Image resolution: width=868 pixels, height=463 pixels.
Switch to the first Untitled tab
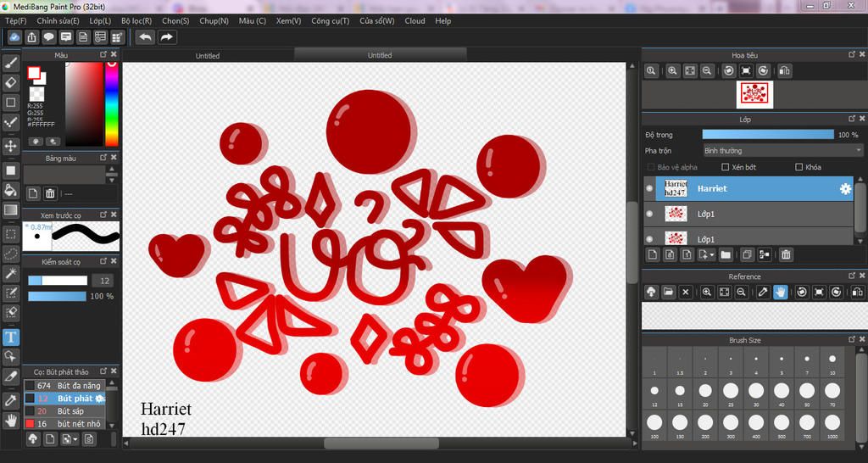208,55
